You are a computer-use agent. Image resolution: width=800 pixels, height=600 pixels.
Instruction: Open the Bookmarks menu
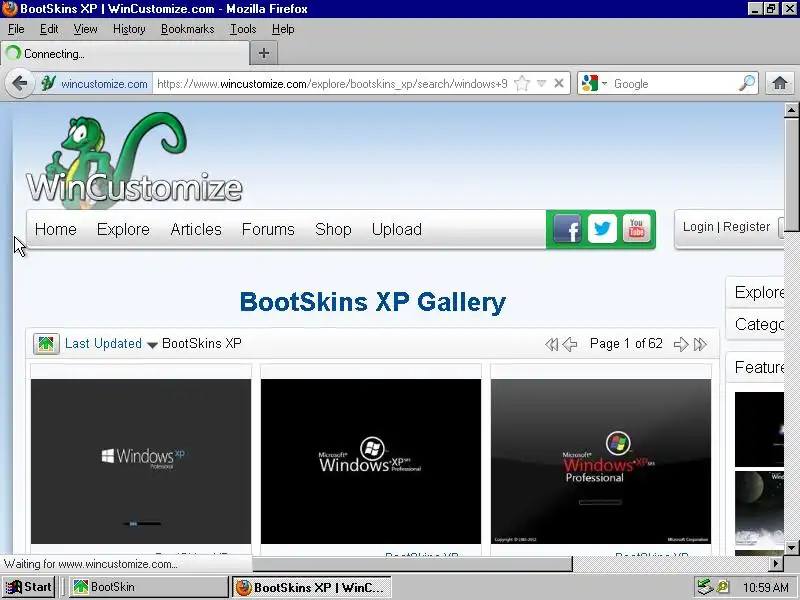[x=187, y=29]
